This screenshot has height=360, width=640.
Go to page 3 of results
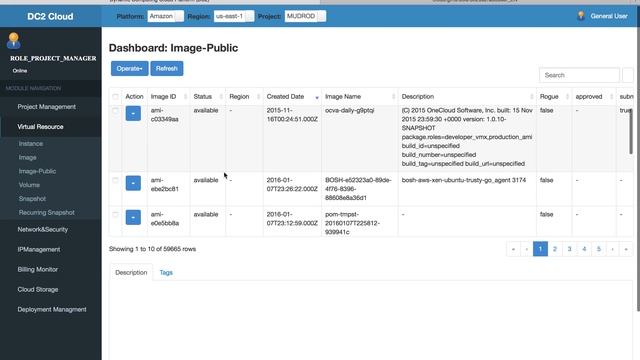[x=569, y=249]
